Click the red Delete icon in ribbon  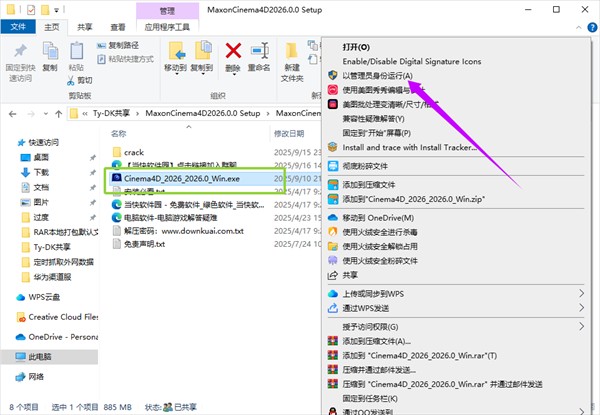[234, 50]
